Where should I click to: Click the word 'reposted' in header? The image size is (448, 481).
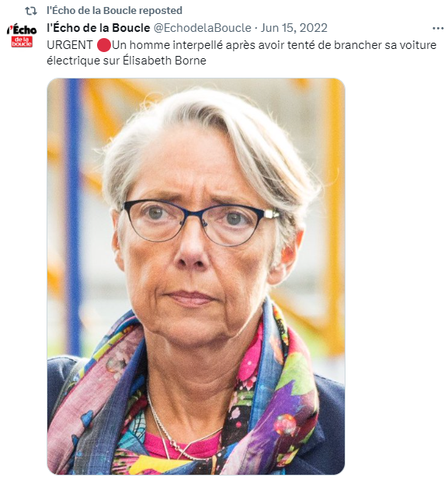click(161, 10)
